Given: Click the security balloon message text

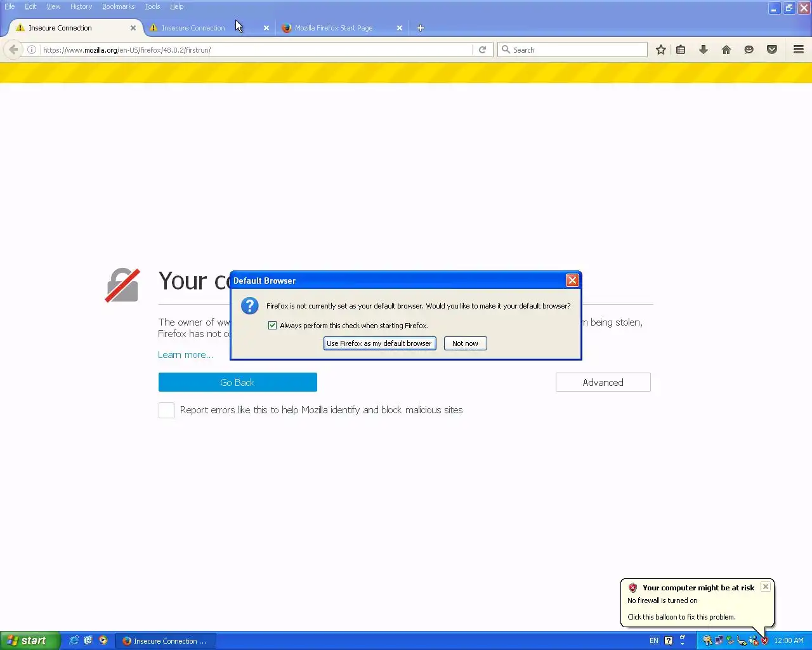Looking at the screenshot, I should 681,617.
